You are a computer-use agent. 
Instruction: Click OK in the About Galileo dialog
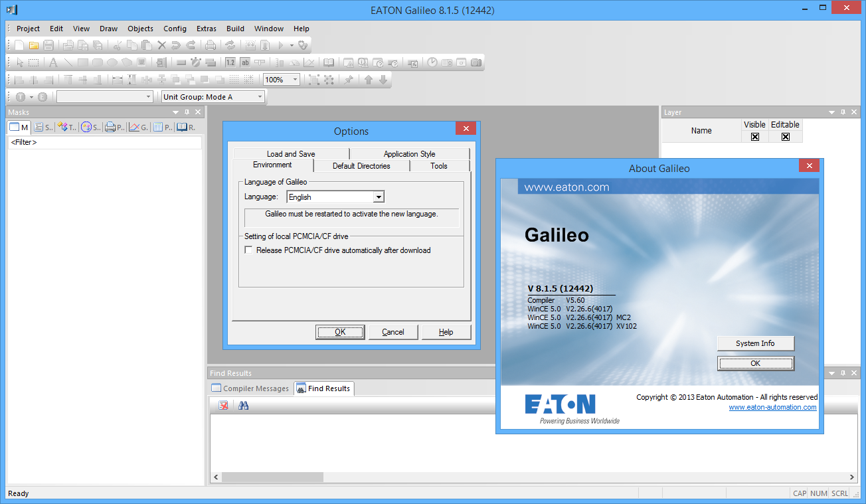pyautogui.click(x=756, y=363)
